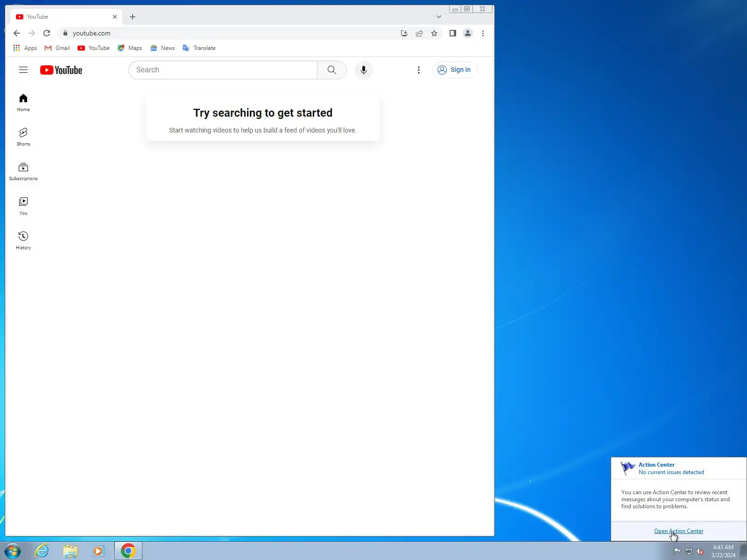The image size is (747, 560).
Task: Open Windows Explorer from the taskbar
Action: (70, 551)
